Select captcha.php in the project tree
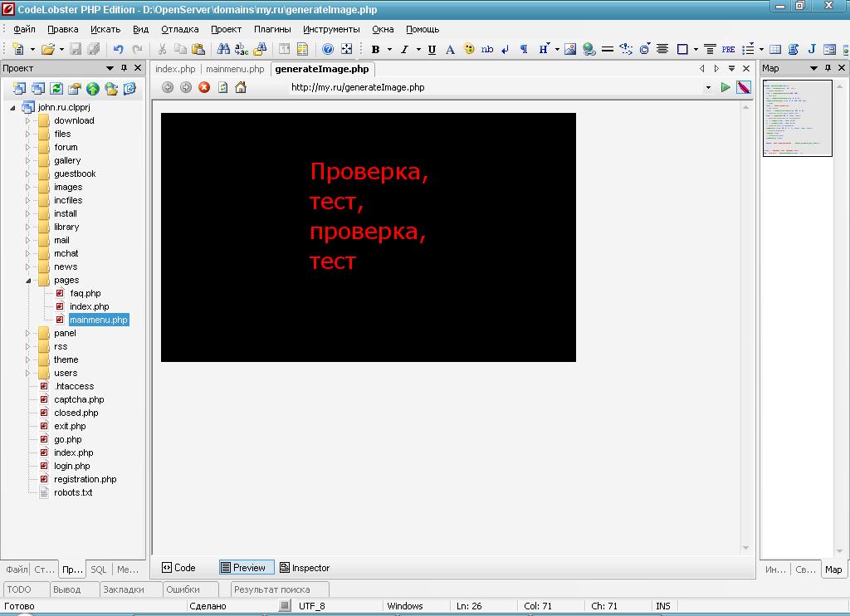Viewport: 850px width, 616px height. pyautogui.click(x=79, y=399)
